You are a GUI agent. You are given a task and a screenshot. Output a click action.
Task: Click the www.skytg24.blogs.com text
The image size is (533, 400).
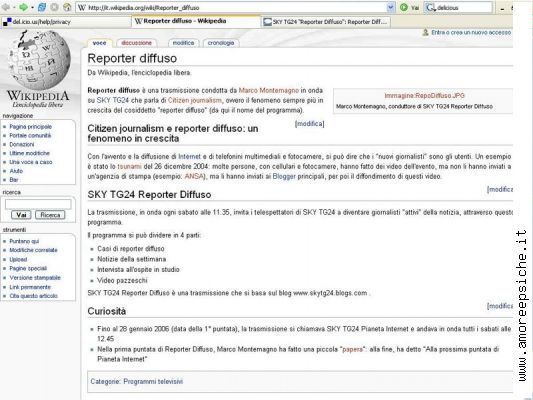(330, 293)
